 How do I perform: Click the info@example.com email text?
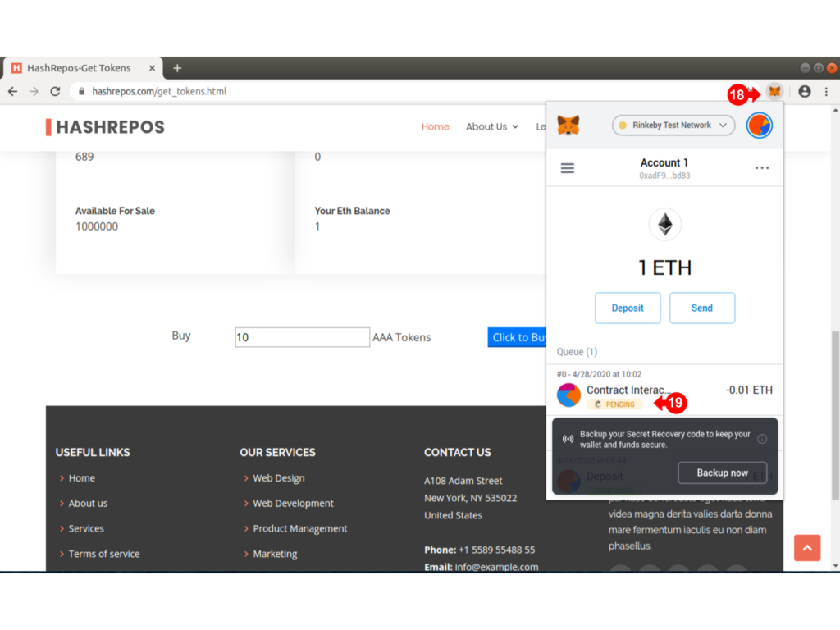[x=496, y=567]
